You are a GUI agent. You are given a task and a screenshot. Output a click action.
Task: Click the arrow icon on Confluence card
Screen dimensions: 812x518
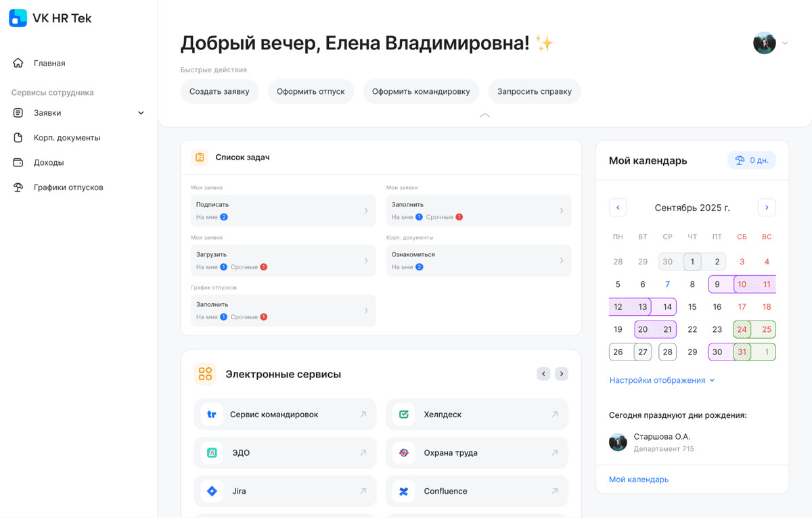pos(555,491)
